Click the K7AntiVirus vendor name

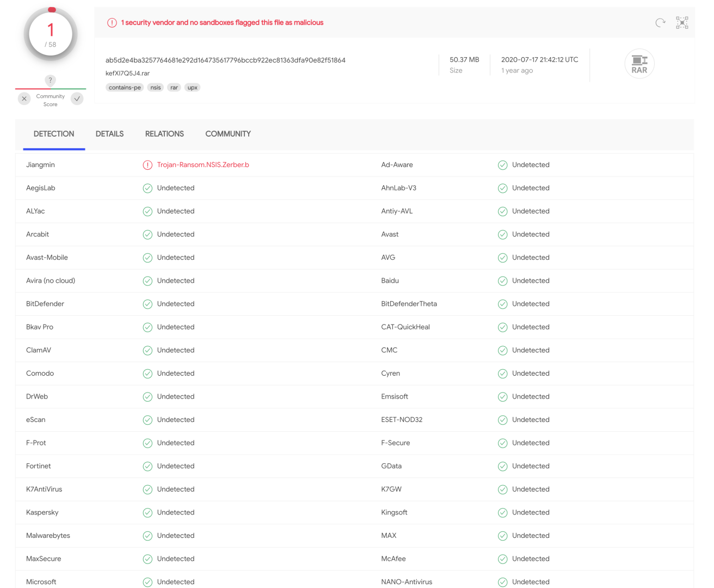pyautogui.click(x=44, y=489)
